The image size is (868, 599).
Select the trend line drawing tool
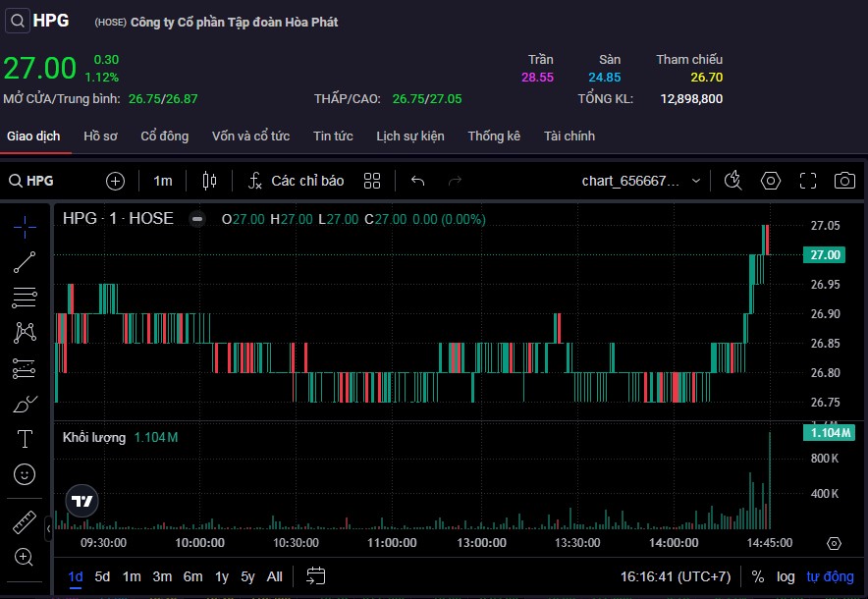[x=25, y=262]
